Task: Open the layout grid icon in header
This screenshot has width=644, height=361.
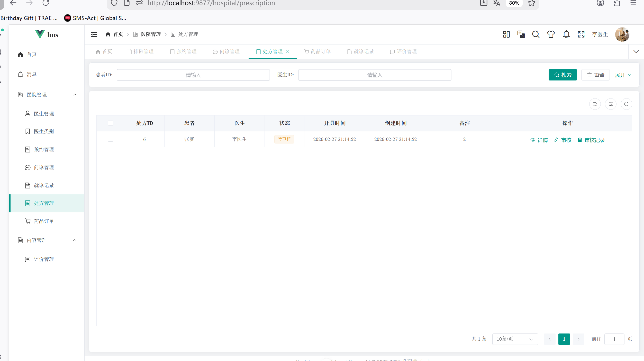Action: click(x=506, y=34)
